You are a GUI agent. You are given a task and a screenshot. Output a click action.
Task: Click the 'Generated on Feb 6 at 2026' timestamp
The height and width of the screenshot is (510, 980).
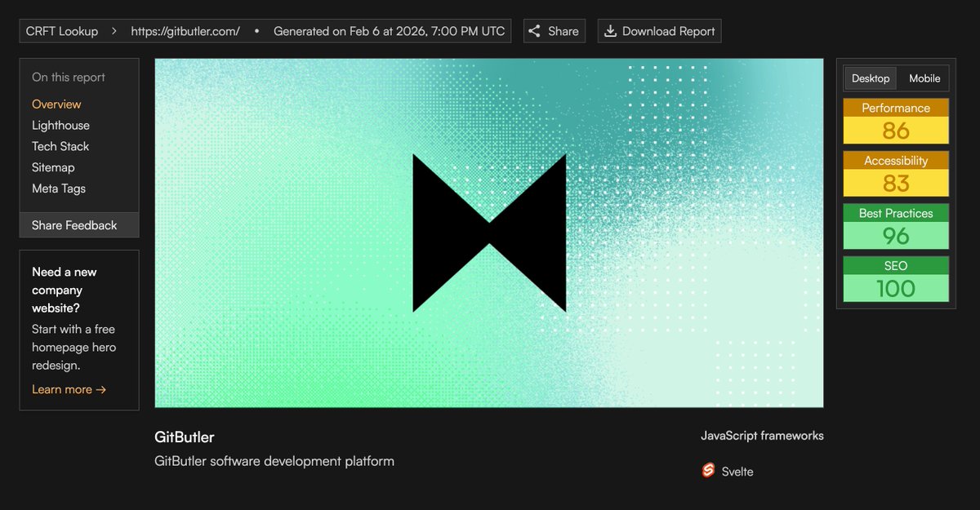tap(389, 31)
